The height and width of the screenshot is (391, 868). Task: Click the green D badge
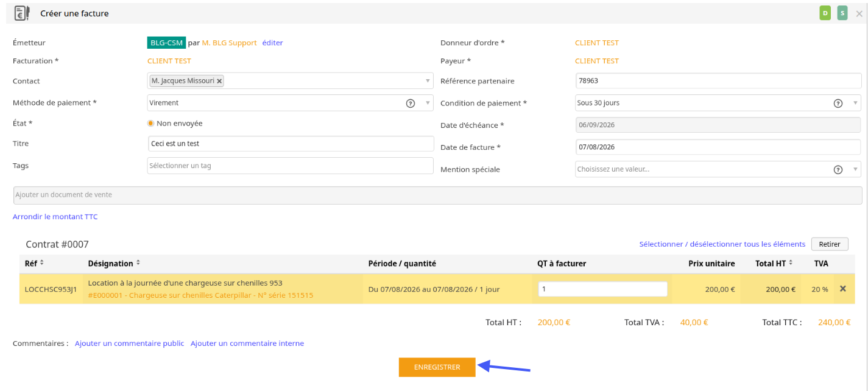(825, 13)
